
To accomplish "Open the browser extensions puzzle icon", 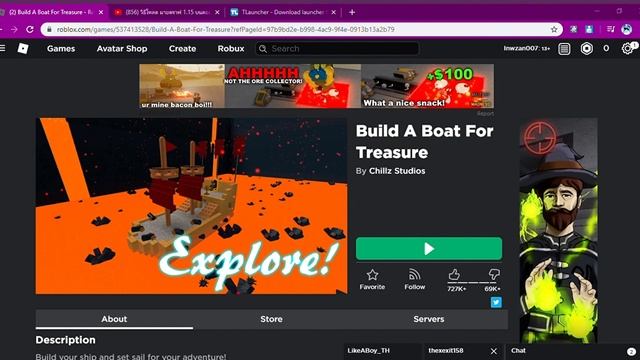I will [573, 29].
